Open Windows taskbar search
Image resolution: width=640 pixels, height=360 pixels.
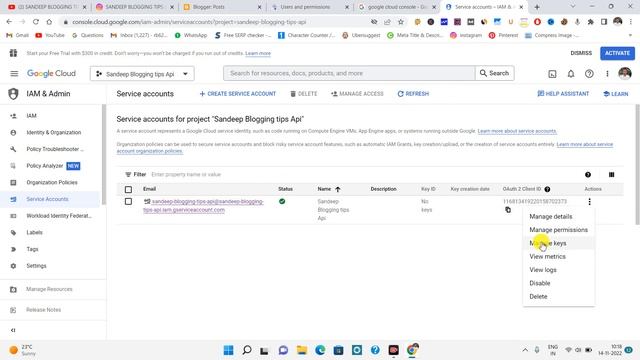click(247, 350)
